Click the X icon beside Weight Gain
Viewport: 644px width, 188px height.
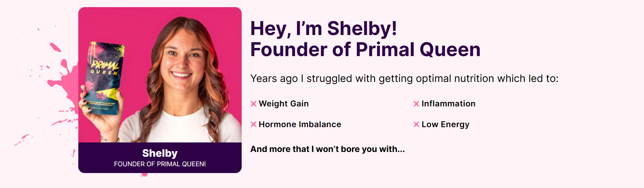(x=254, y=104)
